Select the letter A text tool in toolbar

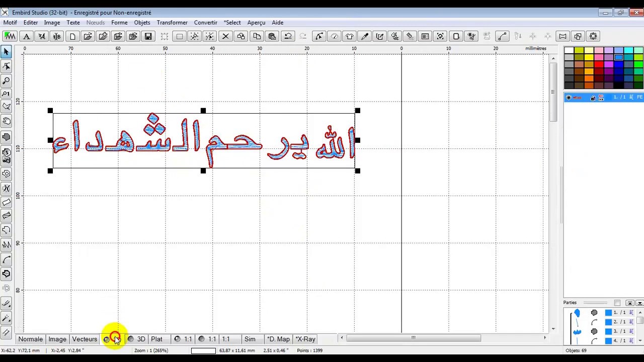tap(27, 36)
